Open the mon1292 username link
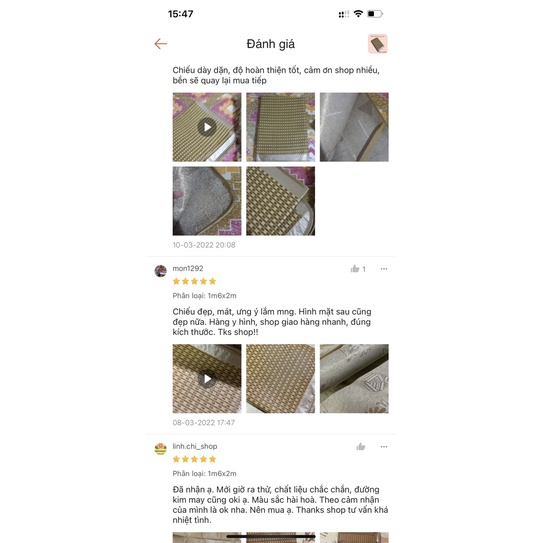This screenshot has width=543, height=543. (188, 268)
